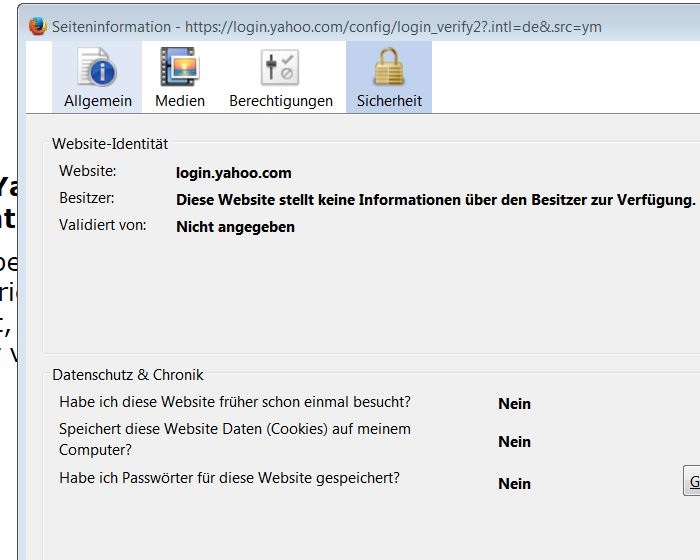Image resolution: width=700 pixels, height=560 pixels.
Task: Click the Seiteninformation window title text
Action: [x=326, y=26]
